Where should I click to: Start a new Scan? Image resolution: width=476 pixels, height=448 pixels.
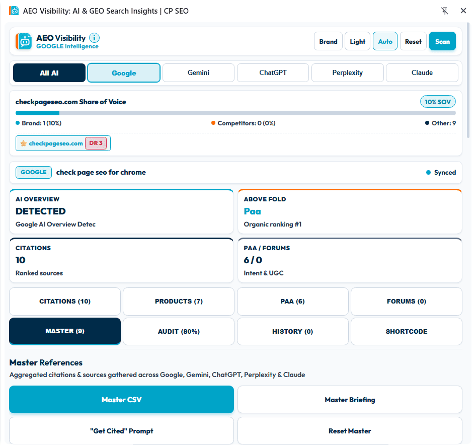[x=442, y=41]
